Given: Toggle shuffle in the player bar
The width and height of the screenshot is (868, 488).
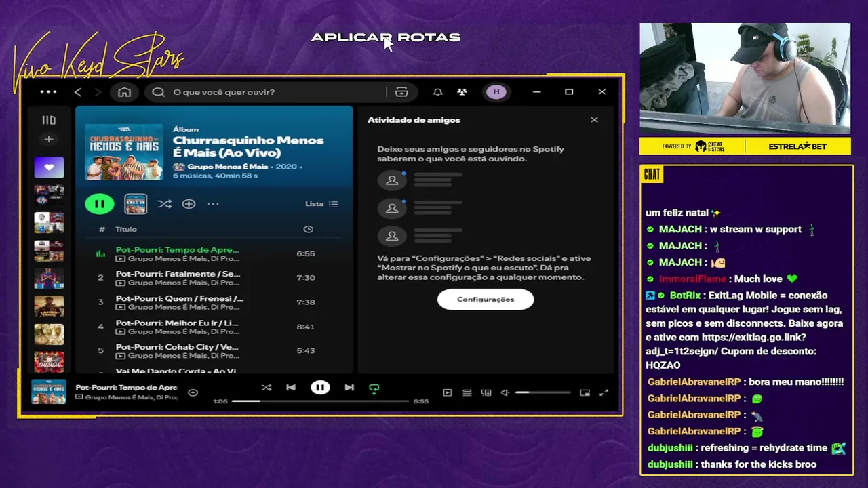Looking at the screenshot, I should point(267,388).
